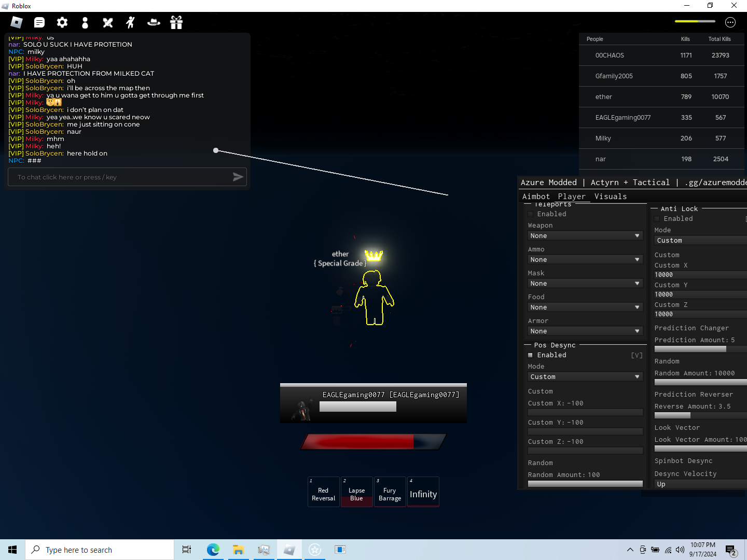Image resolution: width=747 pixels, height=560 pixels.
Task: Open the taskbar clock and date
Action: pyautogui.click(x=703, y=550)
